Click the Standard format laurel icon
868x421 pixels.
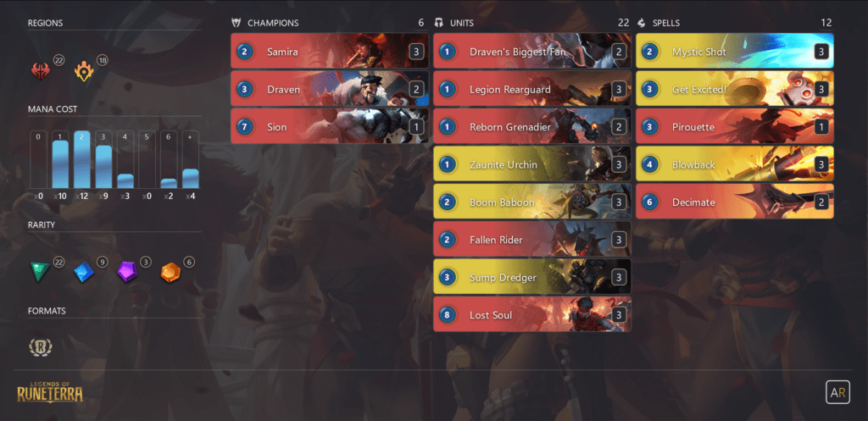[x=41, y=346]
